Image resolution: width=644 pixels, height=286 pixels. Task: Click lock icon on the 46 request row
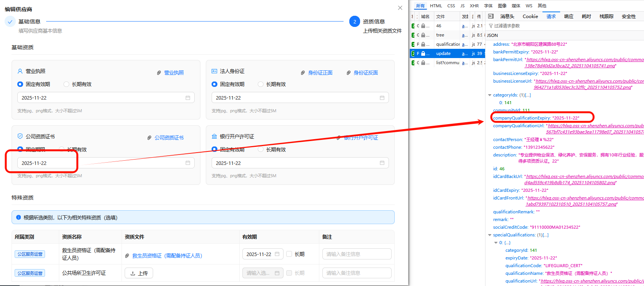click(423, 26)
